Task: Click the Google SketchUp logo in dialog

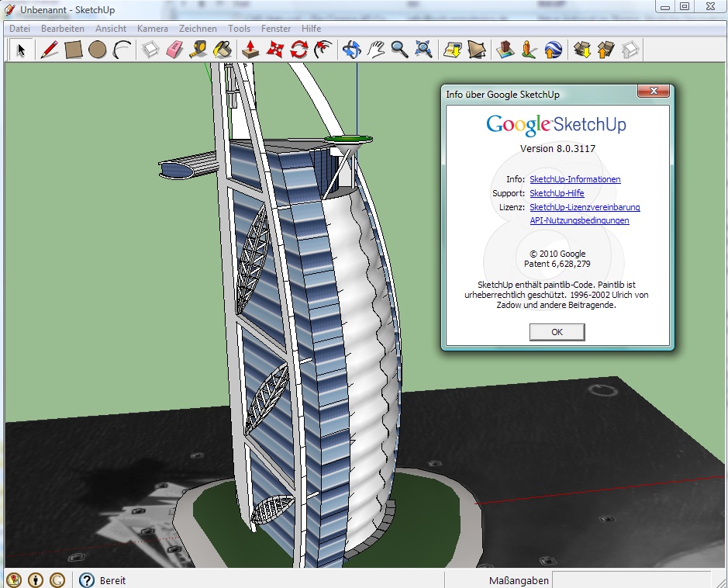Action: (x=556, y=124)
